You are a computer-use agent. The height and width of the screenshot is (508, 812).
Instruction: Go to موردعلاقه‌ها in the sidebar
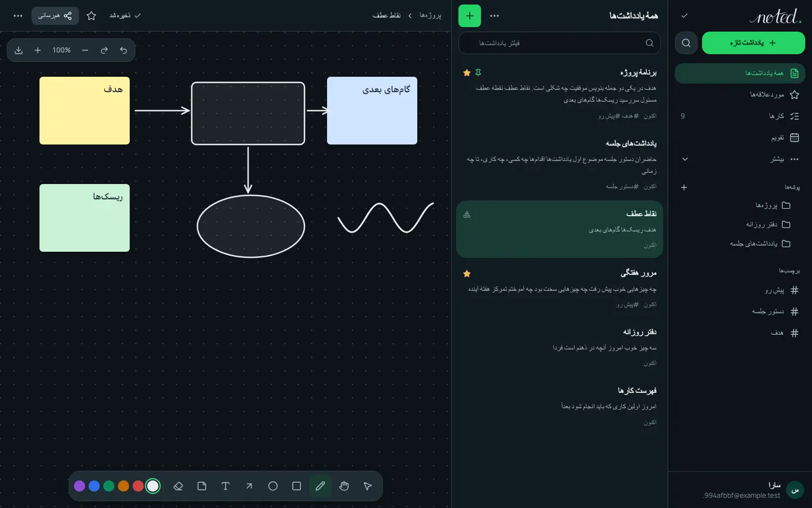coord(740,95)
